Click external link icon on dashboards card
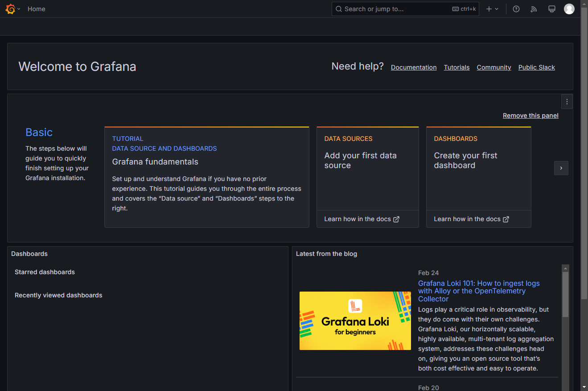This screenshot has width=588, height=391. 506,219
